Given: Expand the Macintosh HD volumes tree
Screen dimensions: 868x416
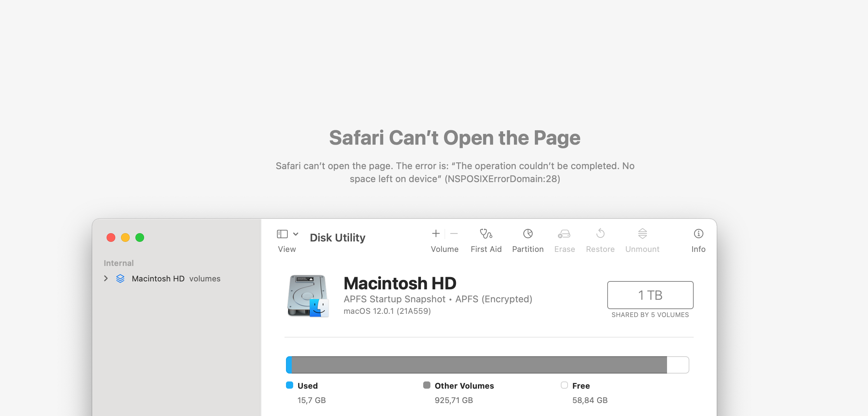Looking at the screenshot, I should [106, 279].
